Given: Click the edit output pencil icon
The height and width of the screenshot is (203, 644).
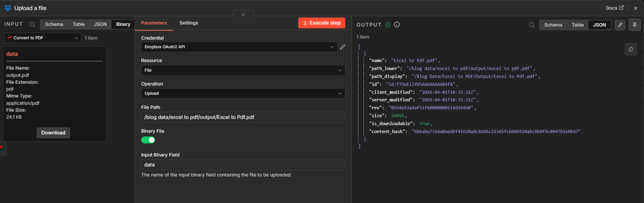Looking at the screenshot, I should click(620, 25).
